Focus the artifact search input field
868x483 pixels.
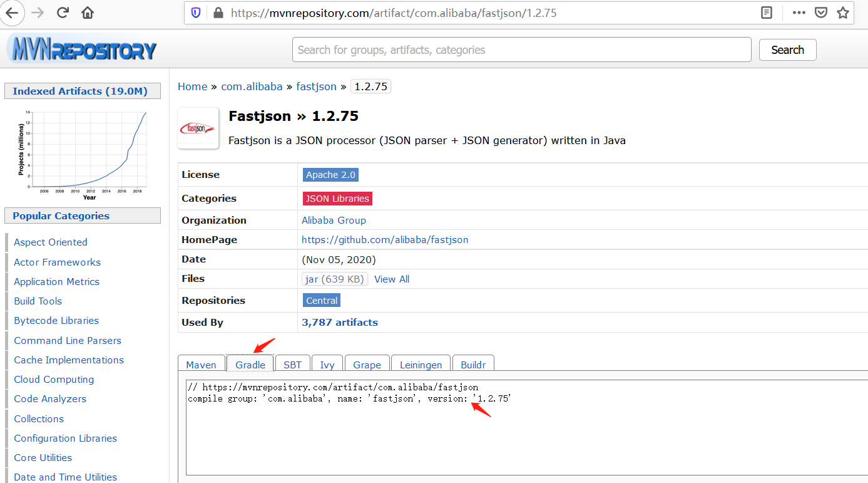click(521, 50)
